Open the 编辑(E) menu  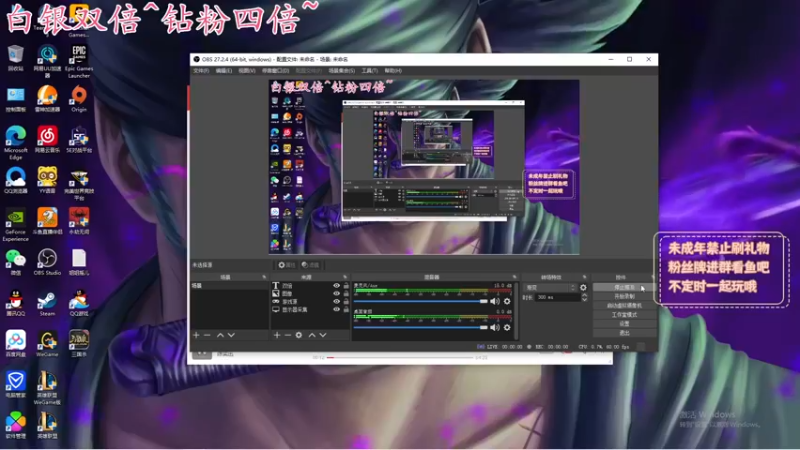[x=223, y=70]
